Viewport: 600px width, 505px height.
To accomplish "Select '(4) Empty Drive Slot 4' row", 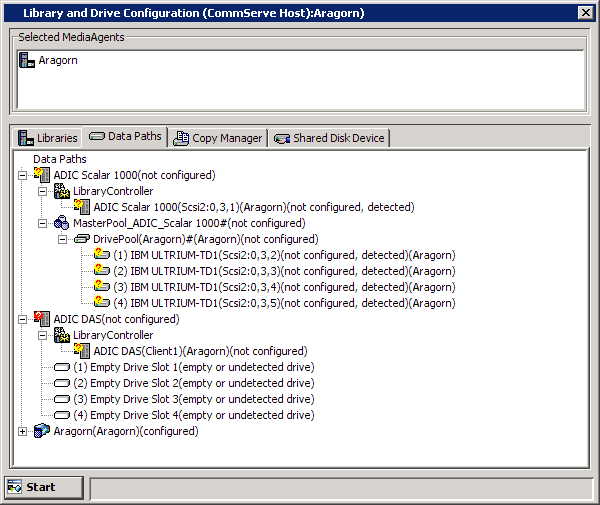I will tap(194, 415).
